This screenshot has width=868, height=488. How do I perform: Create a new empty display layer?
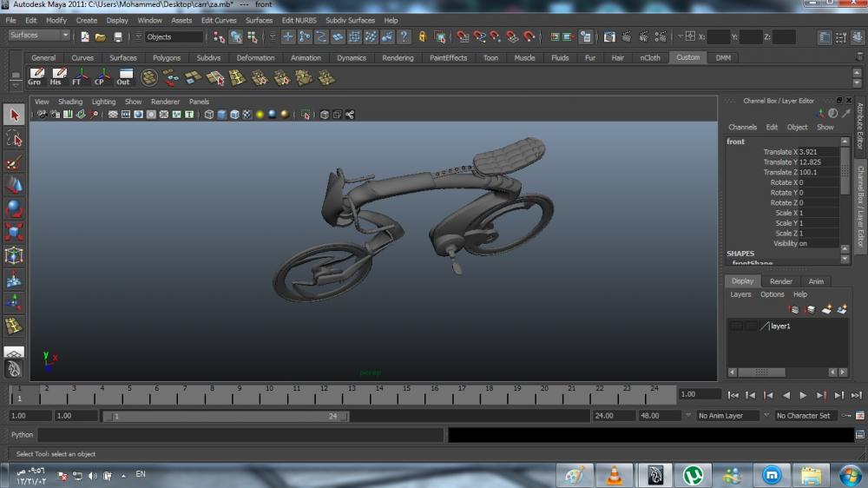(826, 309)
